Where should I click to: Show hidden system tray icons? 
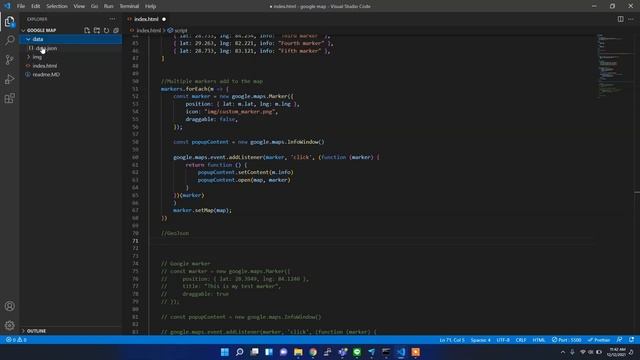(562, 352)
